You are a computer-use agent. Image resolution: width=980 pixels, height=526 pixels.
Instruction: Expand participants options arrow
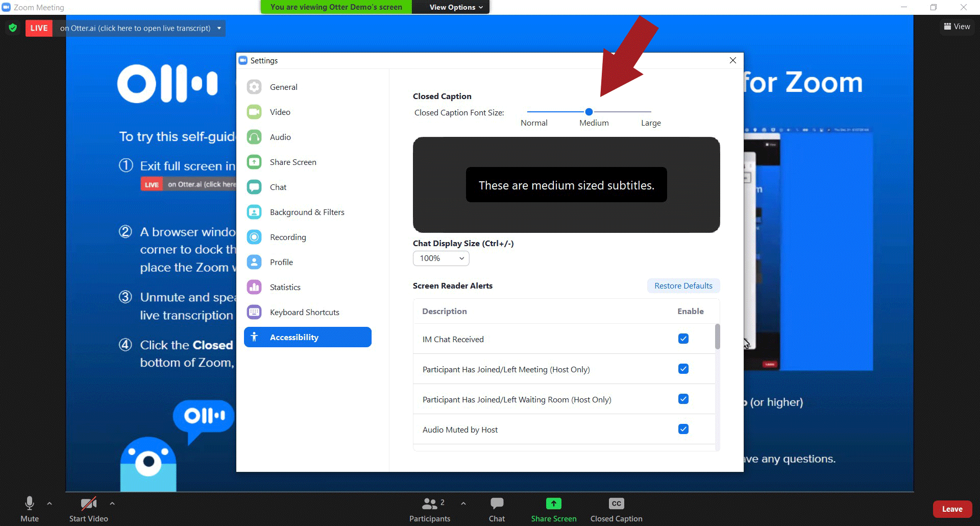click(x=463, y=504)
